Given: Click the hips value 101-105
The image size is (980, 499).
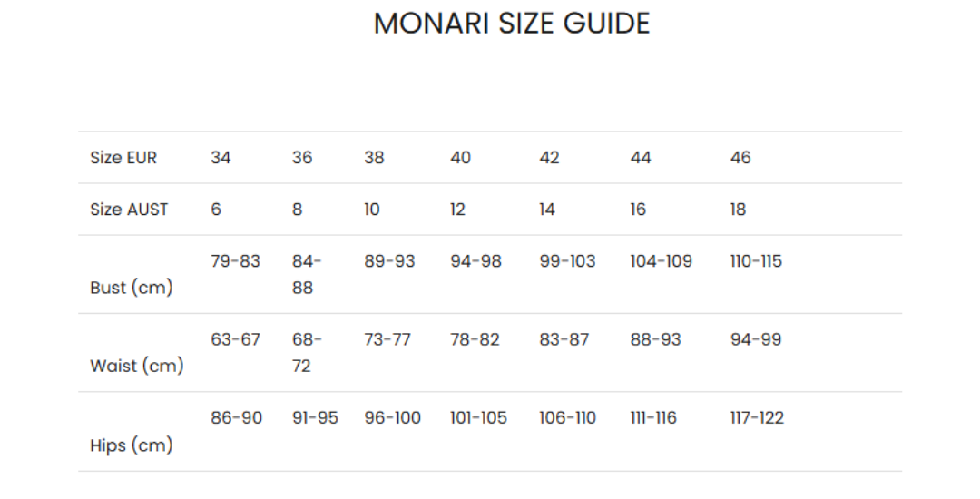Looking at the screenshot, I should coord(479,418).
